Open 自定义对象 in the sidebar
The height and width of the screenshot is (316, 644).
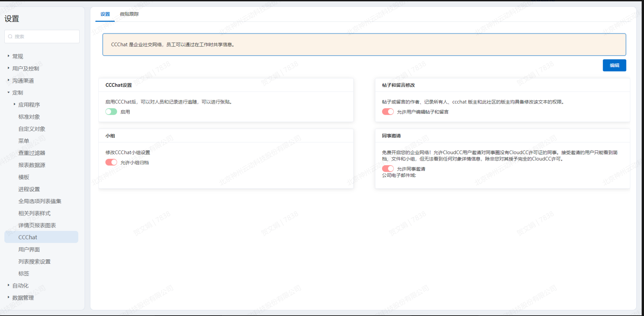coord(32,129)
